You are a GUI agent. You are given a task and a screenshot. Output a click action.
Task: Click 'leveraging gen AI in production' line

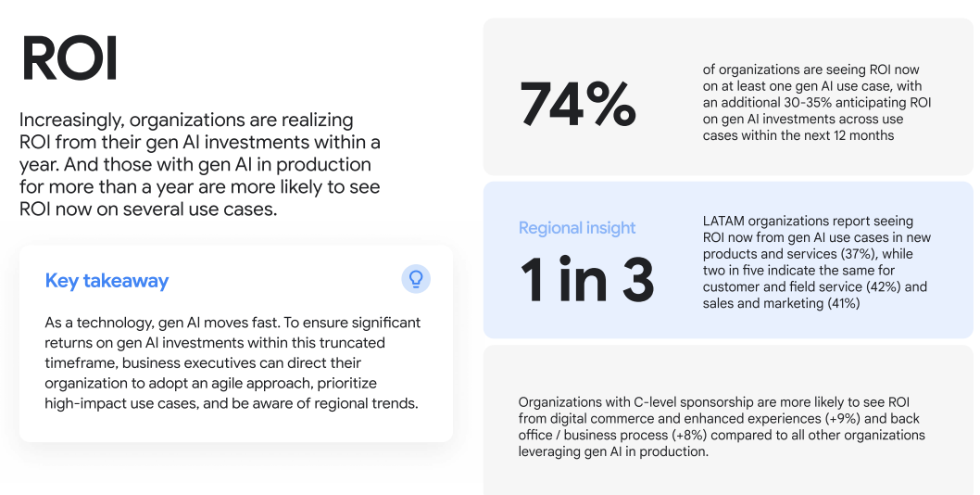pyautogui.click(x=613, y=451)
